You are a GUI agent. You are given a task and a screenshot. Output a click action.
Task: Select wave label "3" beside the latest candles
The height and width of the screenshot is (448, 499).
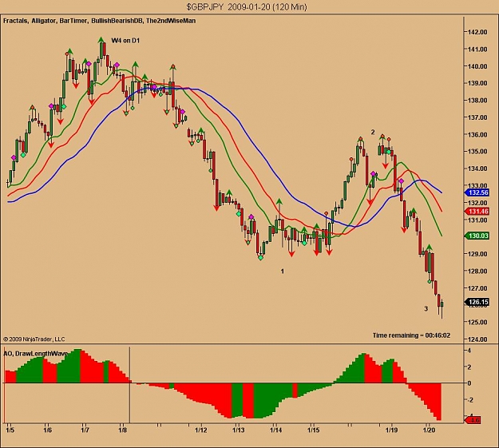pos(426,308)
